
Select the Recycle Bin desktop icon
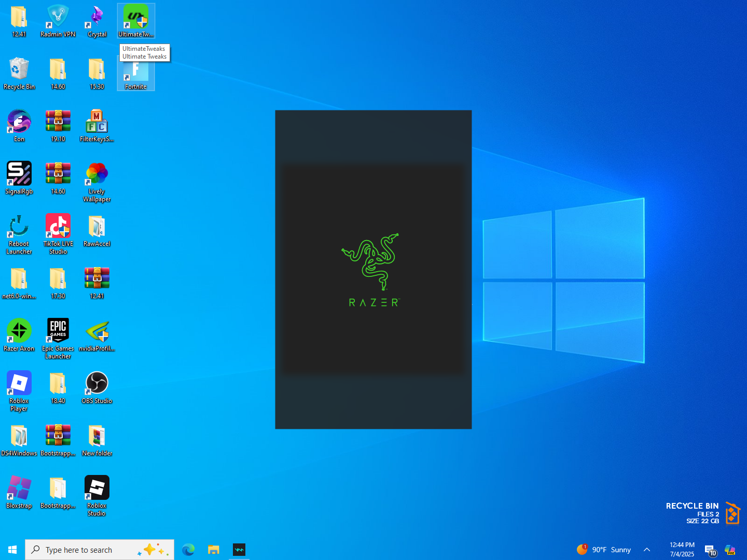coord(19,74)
